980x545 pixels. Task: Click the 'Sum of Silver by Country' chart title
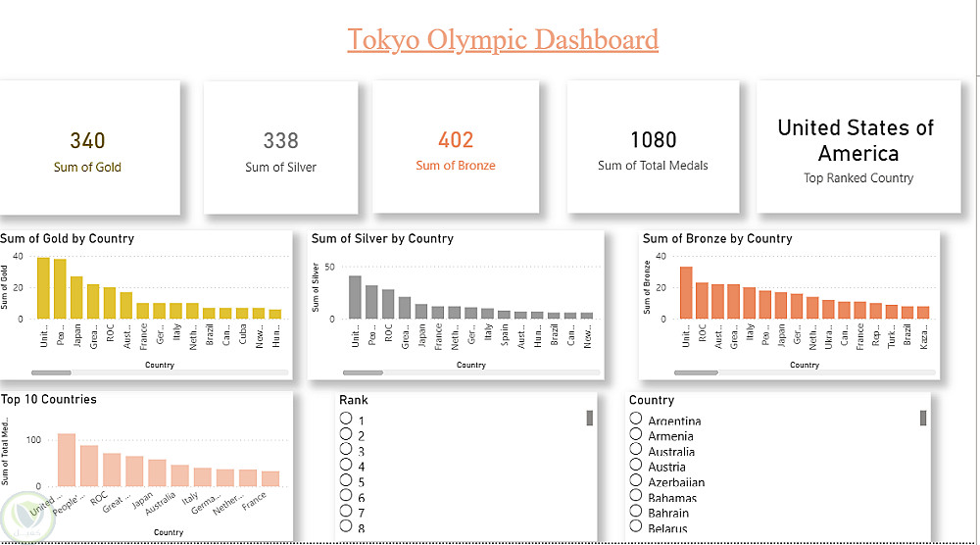coord(382,239)
